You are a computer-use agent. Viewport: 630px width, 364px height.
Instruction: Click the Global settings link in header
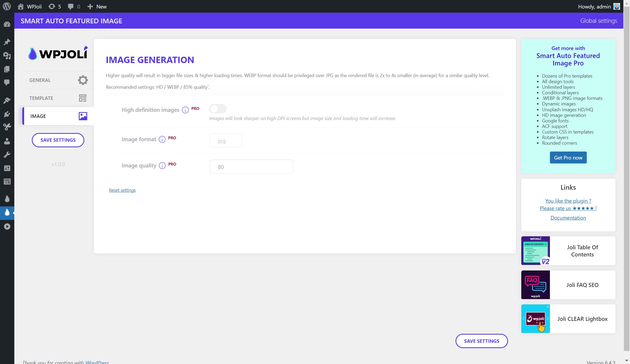pos(598,21)
